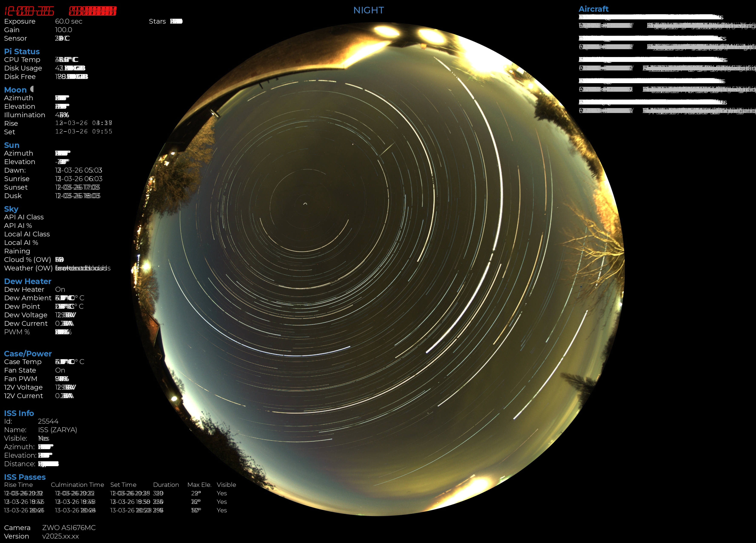Click the Max Ele. column header
756x543 pixels.
(199, 485)
